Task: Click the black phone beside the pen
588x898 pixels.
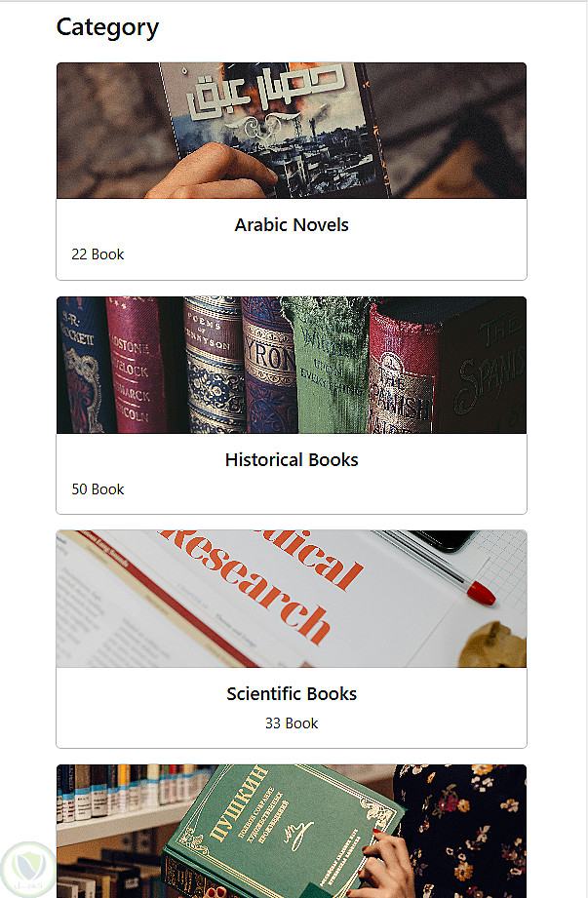Action: click(445, 539)
